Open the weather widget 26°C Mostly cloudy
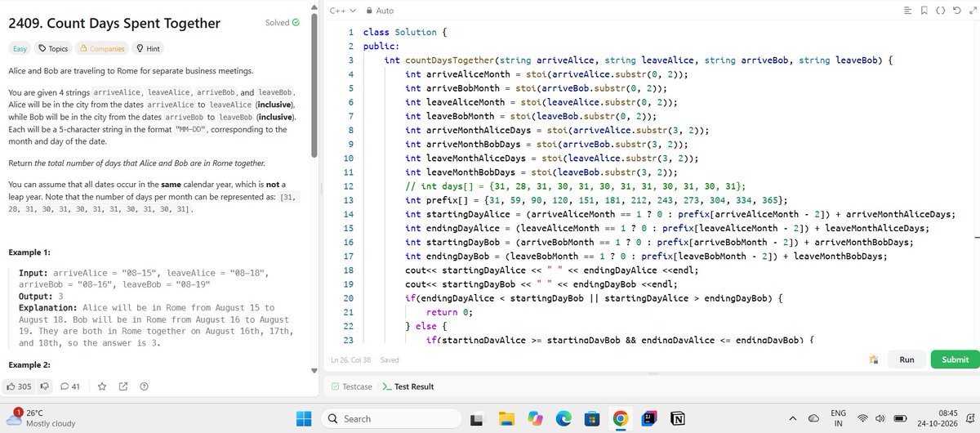This screenshot has height=433, width=980. point(41,418)
